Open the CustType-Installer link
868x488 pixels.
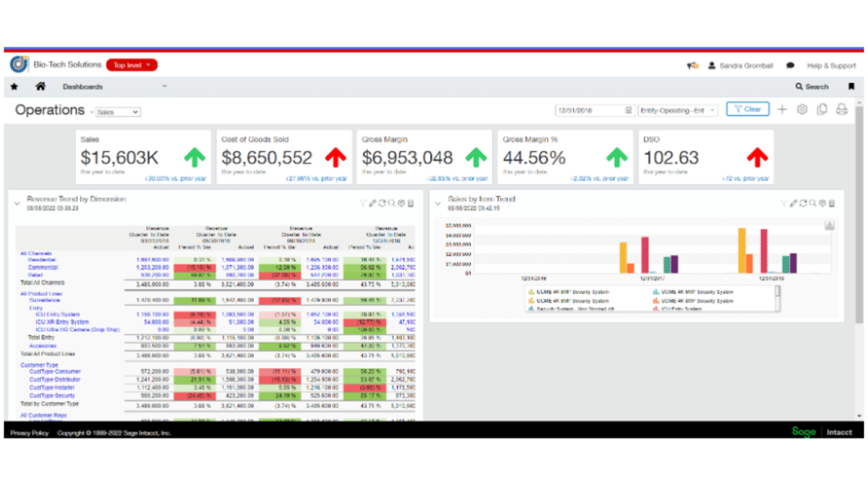pyautogui.click(x=51, y=388)
